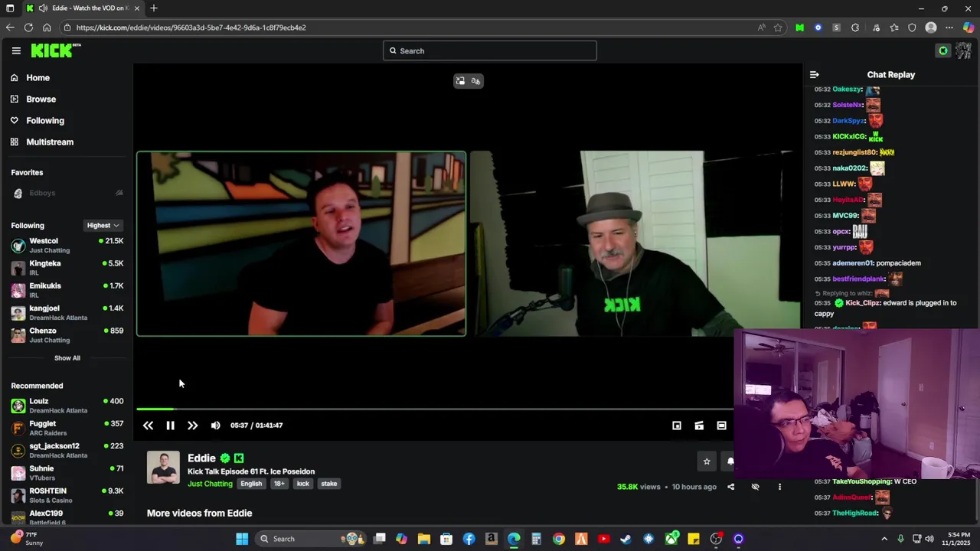Viewport: 980px width, 551px height.
Task: Click the search input field
Action: tap(490, 51)
